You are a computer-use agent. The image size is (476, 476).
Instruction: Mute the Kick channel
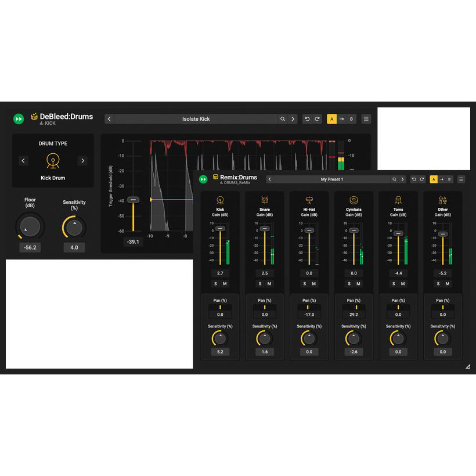(225, 283)
